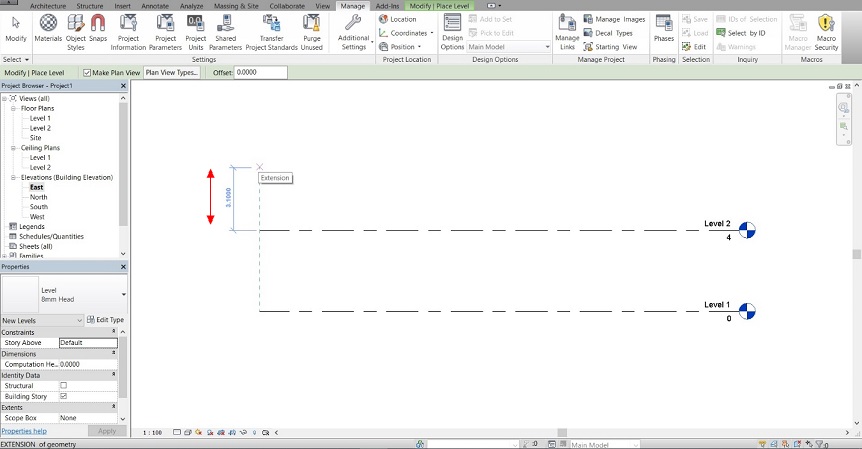862x449 pixels.
Task: Open the Properties help link
Action: point(24,431)
